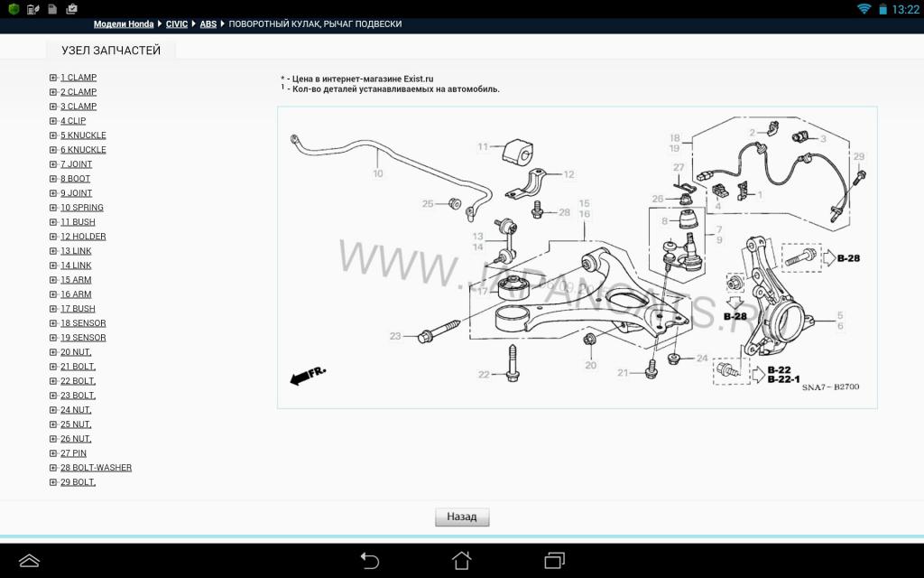Open the recent apps overview icon
The height and width of the screenshot is (578, 924).
tap(554, 560)
